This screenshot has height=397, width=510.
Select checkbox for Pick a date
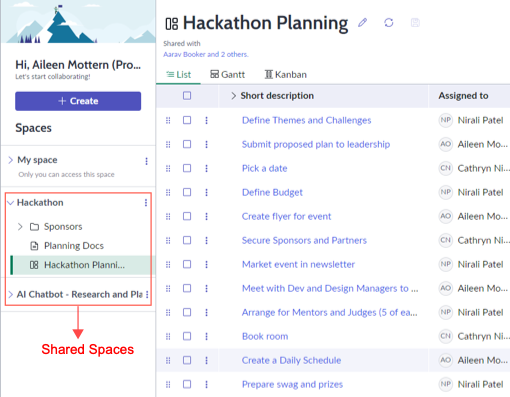(187, 168)
